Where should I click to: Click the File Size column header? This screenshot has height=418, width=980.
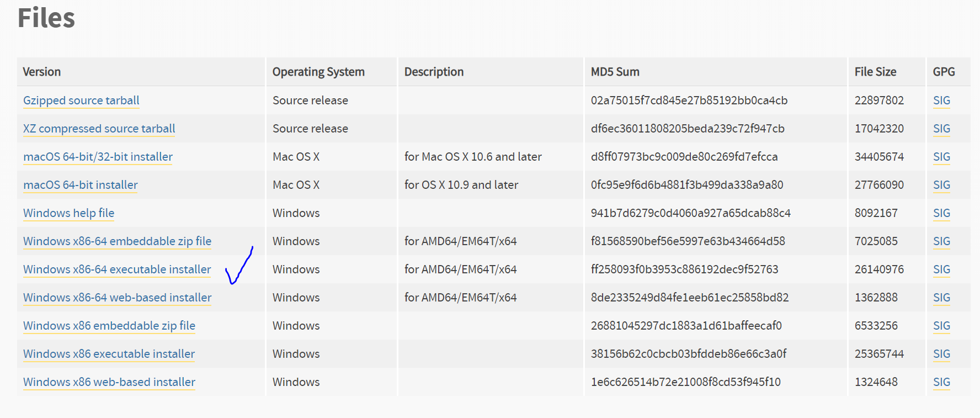(875, 72)
